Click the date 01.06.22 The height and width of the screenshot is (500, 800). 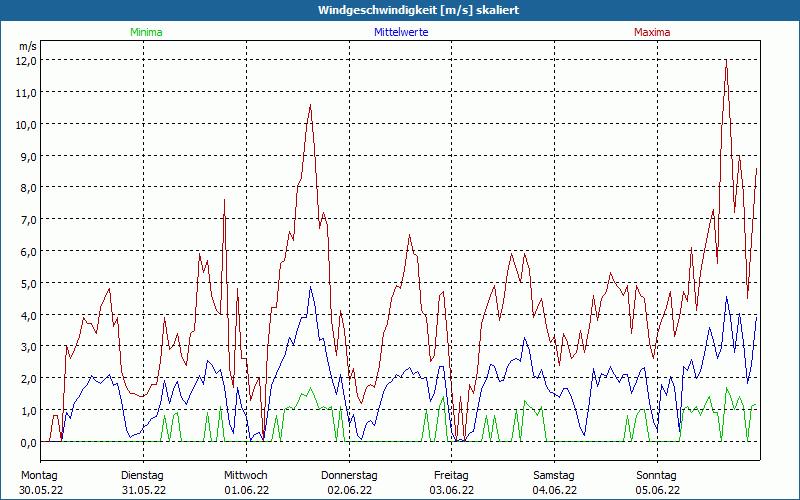coord(246,490)
